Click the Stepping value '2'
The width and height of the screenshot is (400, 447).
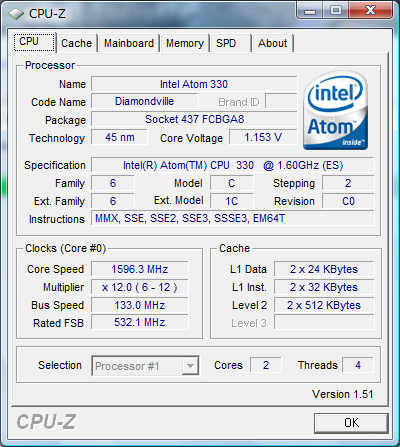348,183
